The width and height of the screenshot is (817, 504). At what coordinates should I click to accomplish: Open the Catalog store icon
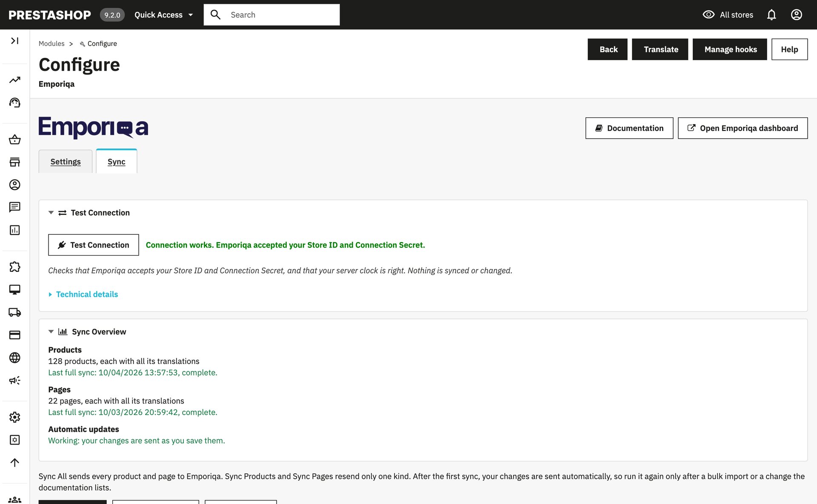pos(15,162)
